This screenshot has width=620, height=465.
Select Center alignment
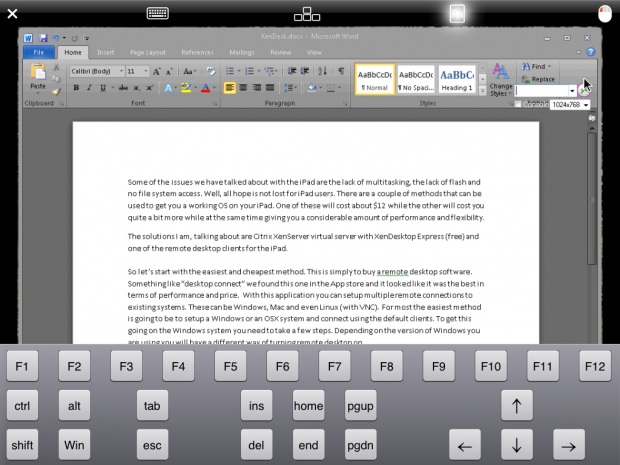243,88
